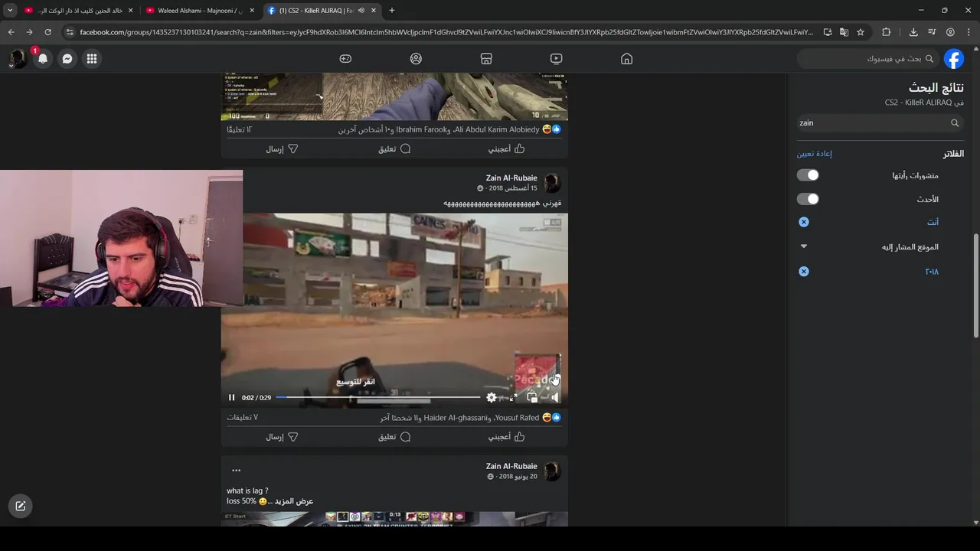
Task: Open the Translate page icon
Action: 844,32
